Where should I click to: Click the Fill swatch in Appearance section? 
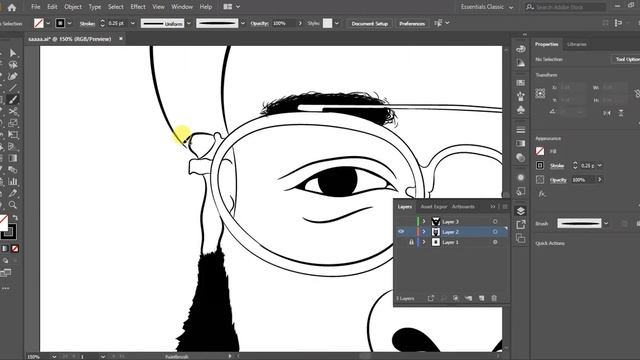(540, 151)
